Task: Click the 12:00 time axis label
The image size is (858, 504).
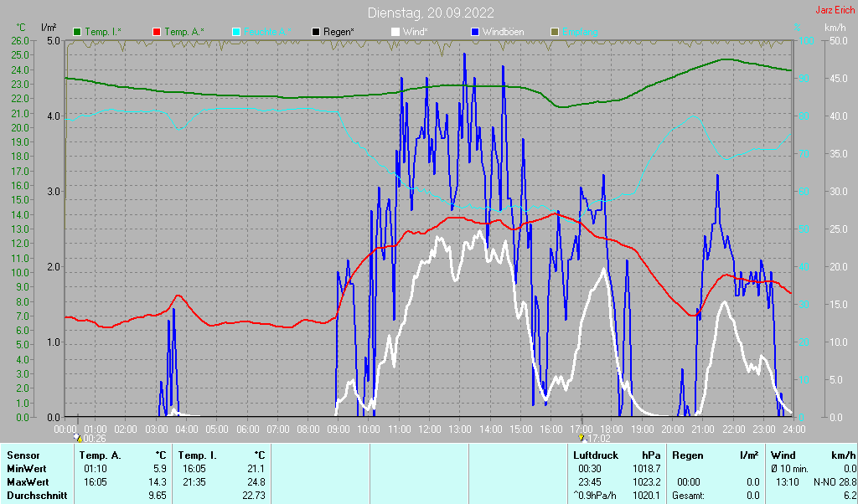Action: pos(430,429)
